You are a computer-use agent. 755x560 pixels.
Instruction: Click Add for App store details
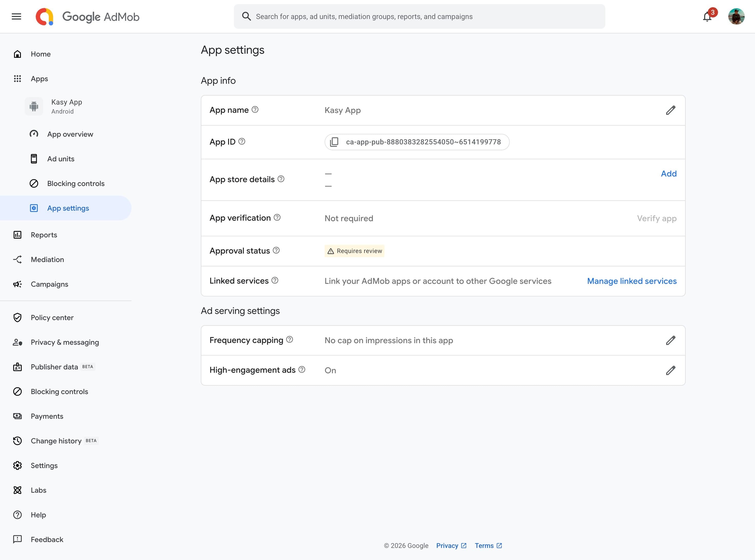tap(669, 174)
